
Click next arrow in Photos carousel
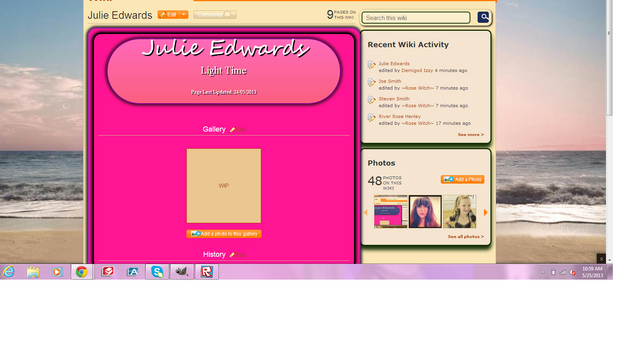click(485, 212)
